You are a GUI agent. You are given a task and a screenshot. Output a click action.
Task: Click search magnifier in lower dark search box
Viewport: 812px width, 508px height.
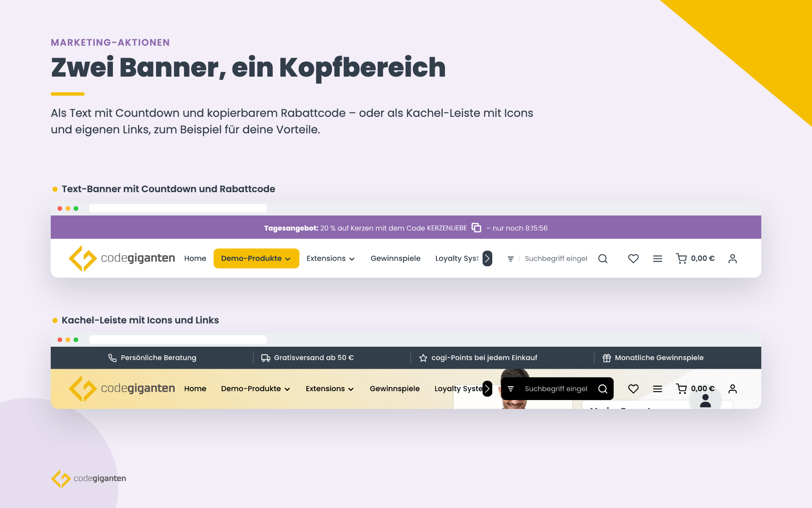tap(603, 389)
